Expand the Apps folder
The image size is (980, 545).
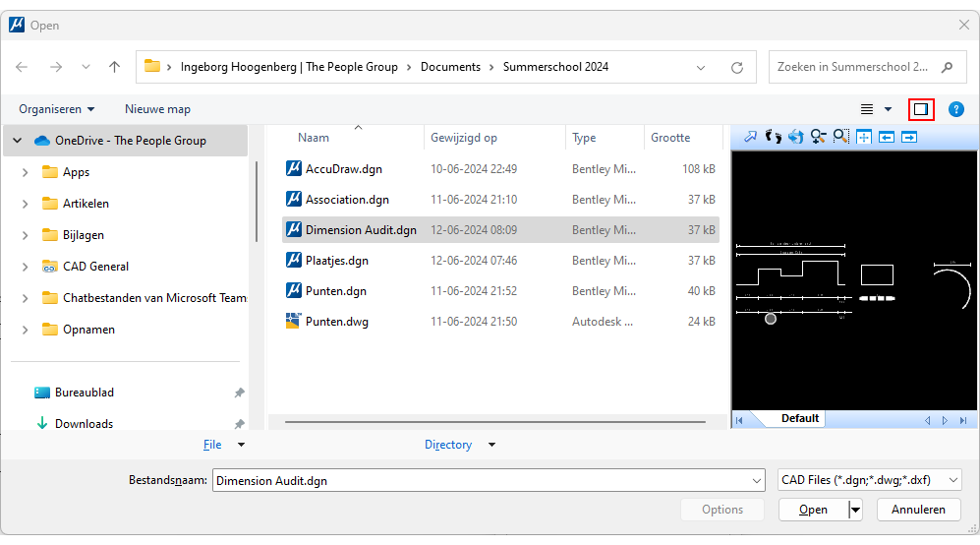coord(25,172)
